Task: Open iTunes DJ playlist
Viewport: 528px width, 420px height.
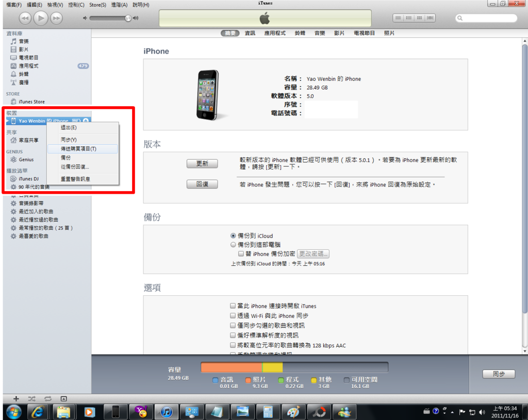Action: pyautogui.click(x=25, y=179)
